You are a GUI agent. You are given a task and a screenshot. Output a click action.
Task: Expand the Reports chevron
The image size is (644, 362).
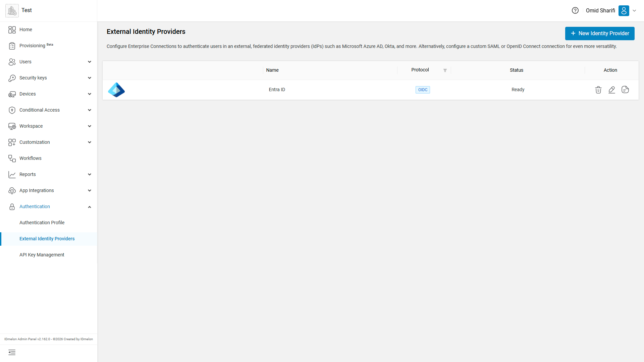(x=90, y=174)
